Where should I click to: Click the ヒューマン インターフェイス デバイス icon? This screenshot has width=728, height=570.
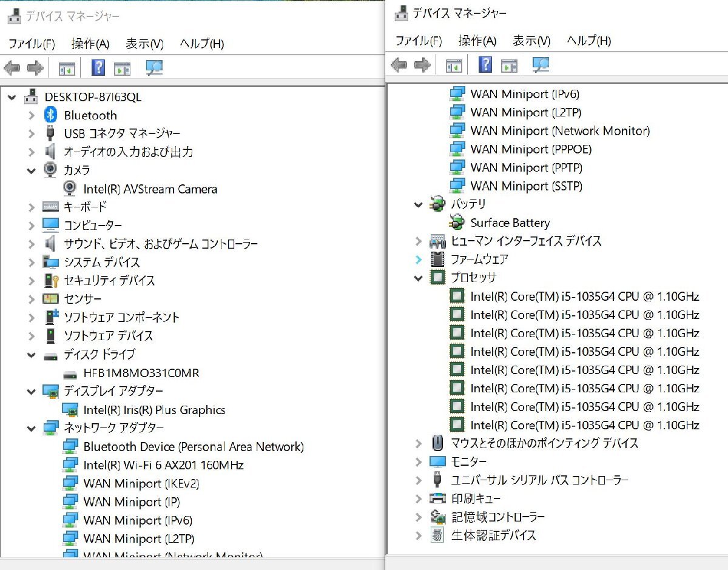437,241
